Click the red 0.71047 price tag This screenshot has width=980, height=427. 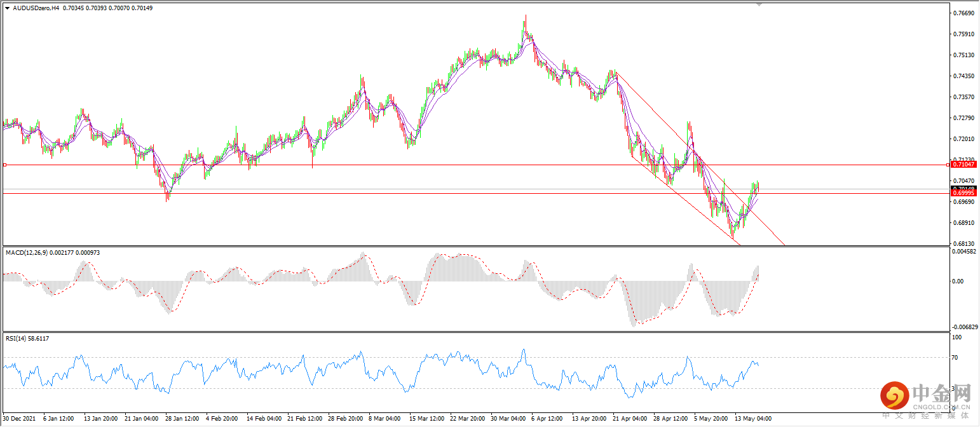[x=965, y=165]
